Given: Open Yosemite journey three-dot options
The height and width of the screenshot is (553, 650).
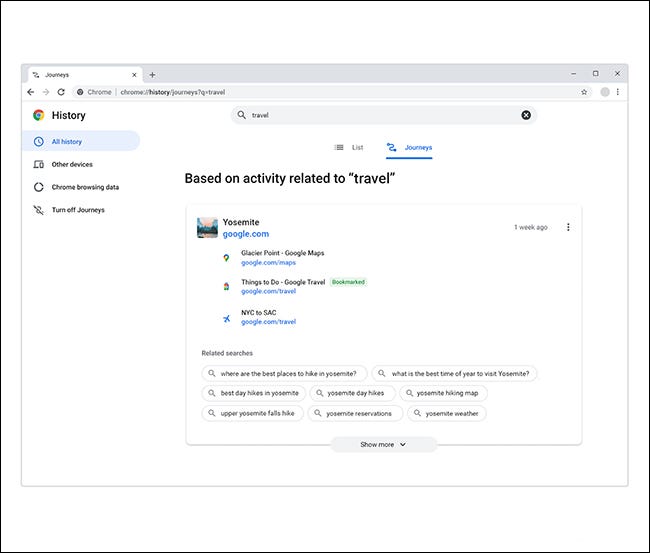Looking at the screenshot, I should pos(568,227).
